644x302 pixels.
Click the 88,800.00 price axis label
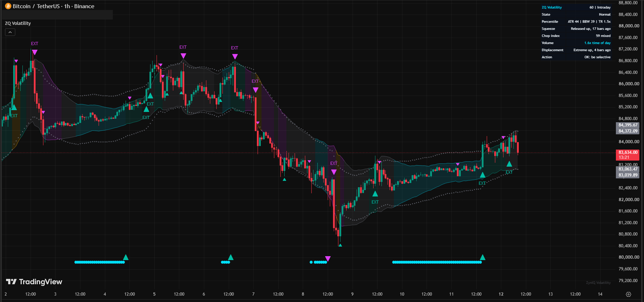click(x=628, y=3)
